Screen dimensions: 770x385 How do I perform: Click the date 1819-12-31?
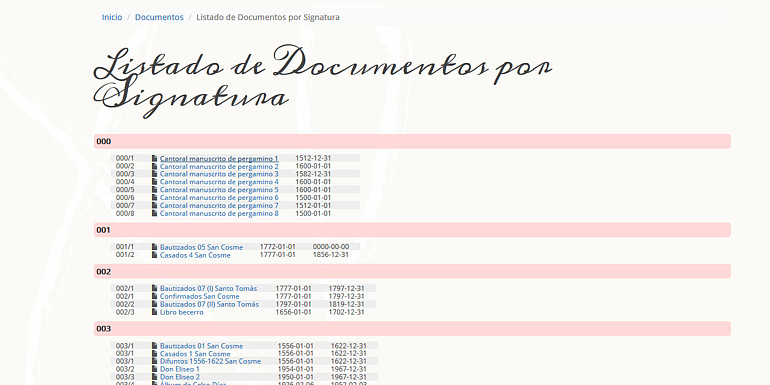pyautogui.click(x=347, y=304)
